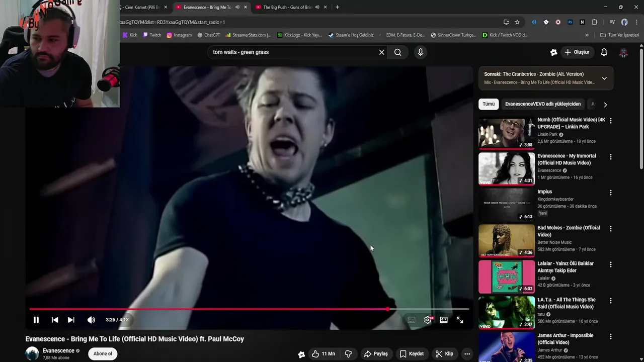The width and height of the screenshot is (644, 362).
Task: Expand the Sonraki mix playlist panel
Action: [x=604, y=78]
